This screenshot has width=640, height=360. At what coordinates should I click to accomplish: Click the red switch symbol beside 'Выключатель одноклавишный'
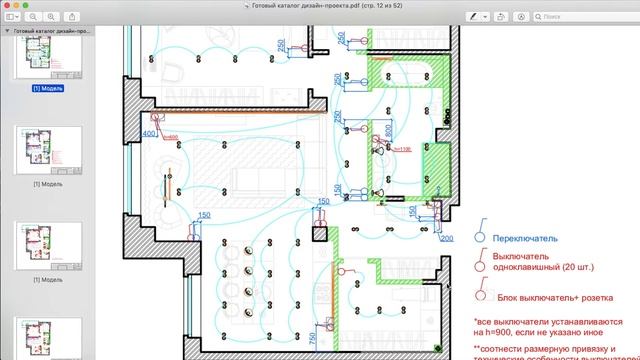coord(480,260)
